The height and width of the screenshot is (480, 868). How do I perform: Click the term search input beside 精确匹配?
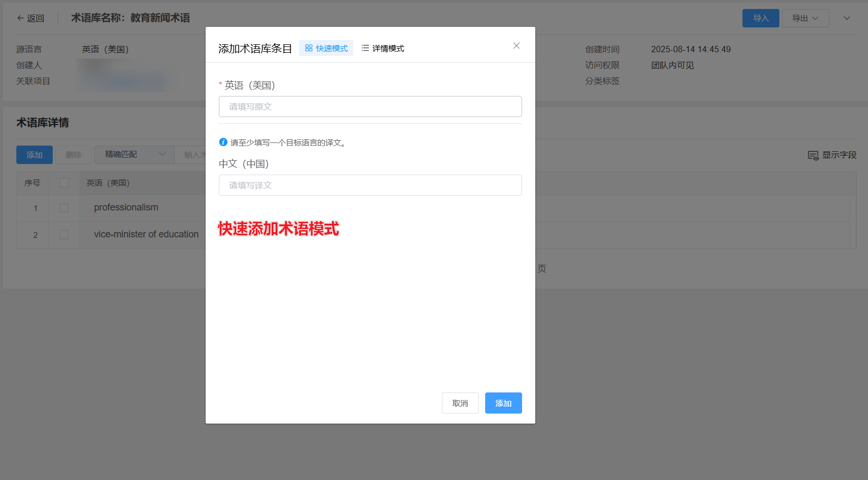pyautogui.click(x=192, y=155)
